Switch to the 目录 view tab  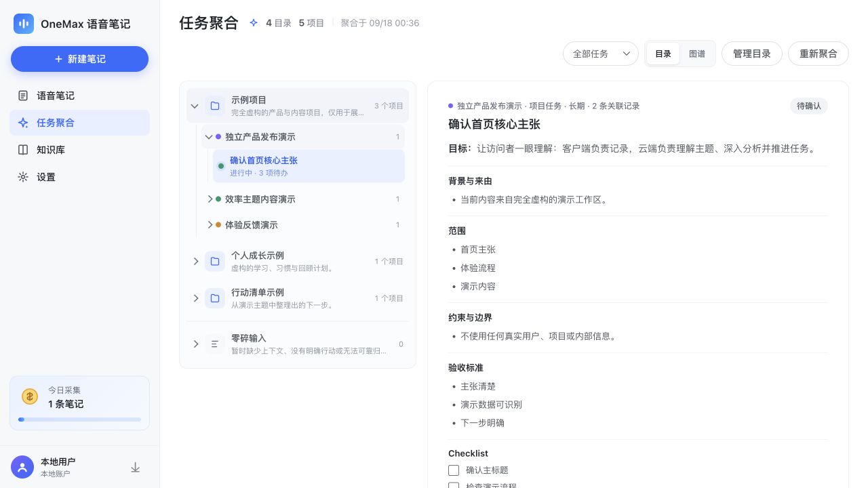(663, 54)
